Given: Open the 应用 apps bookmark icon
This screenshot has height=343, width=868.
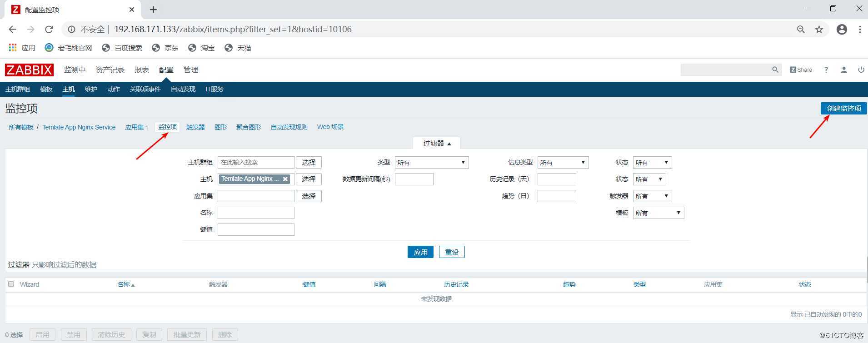Looking at the screenshot, I should (13, 48).
